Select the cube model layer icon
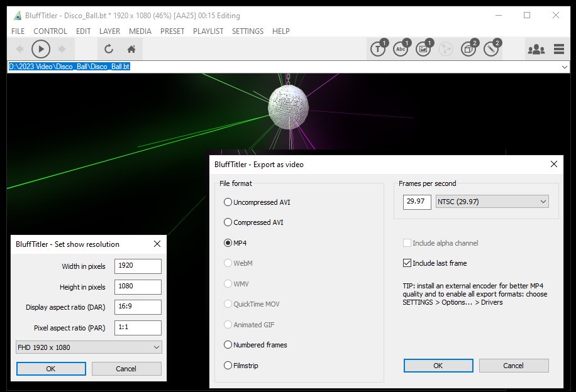 pos(469,48)
